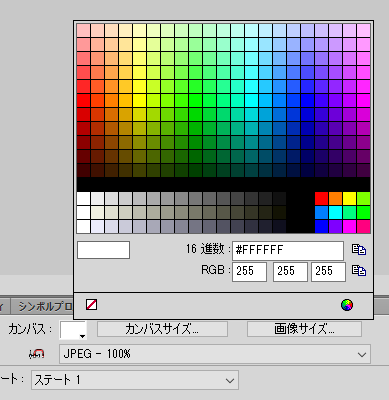Select the white swatch in grayscale row
Viewport: 389px width, 400px height.
click(83, 198)
